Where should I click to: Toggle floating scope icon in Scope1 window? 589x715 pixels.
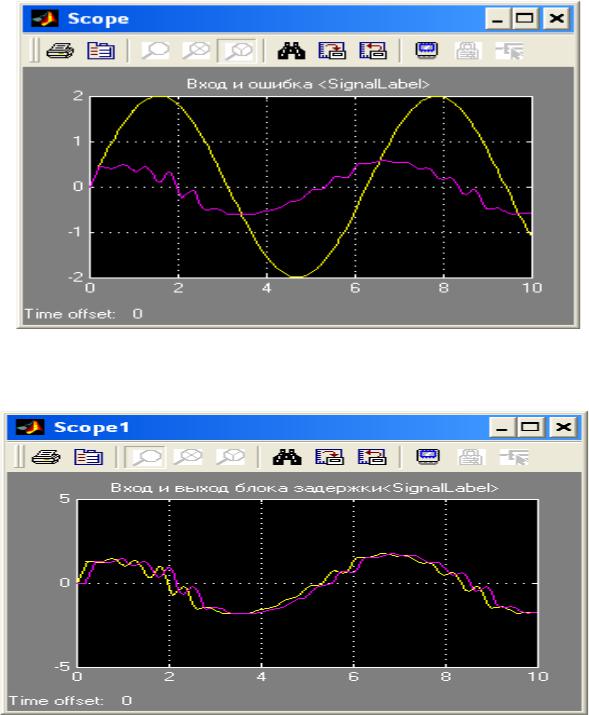428,456
